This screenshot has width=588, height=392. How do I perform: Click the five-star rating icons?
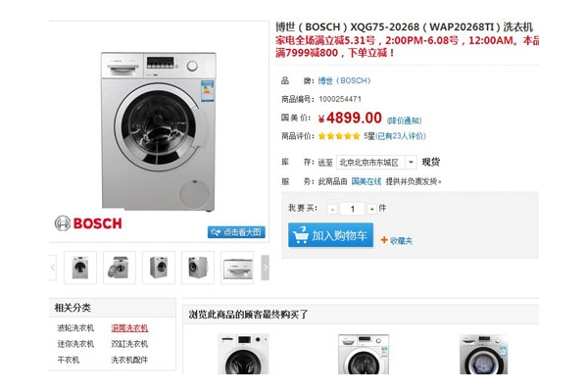click(x=339, y=136)
